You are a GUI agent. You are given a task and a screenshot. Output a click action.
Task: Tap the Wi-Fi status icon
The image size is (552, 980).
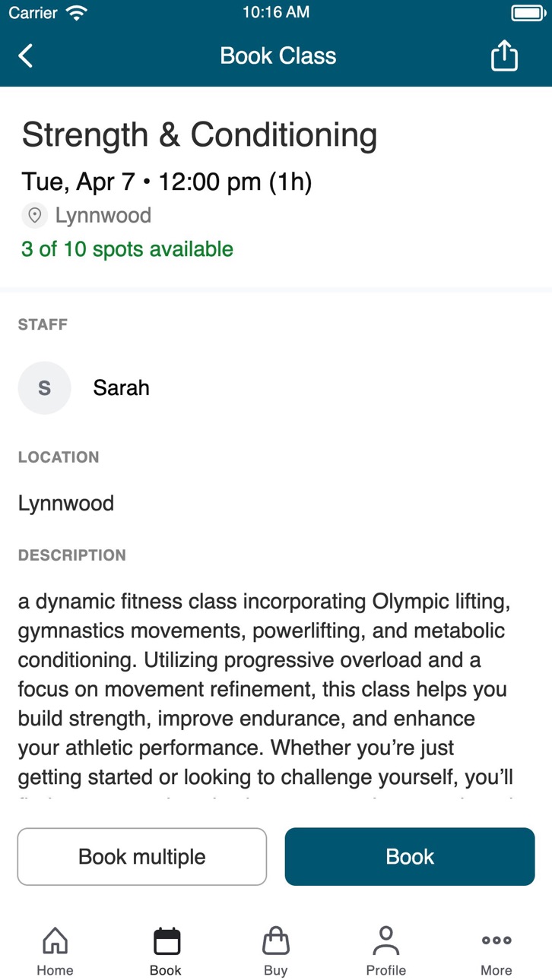tap(76, 13)
